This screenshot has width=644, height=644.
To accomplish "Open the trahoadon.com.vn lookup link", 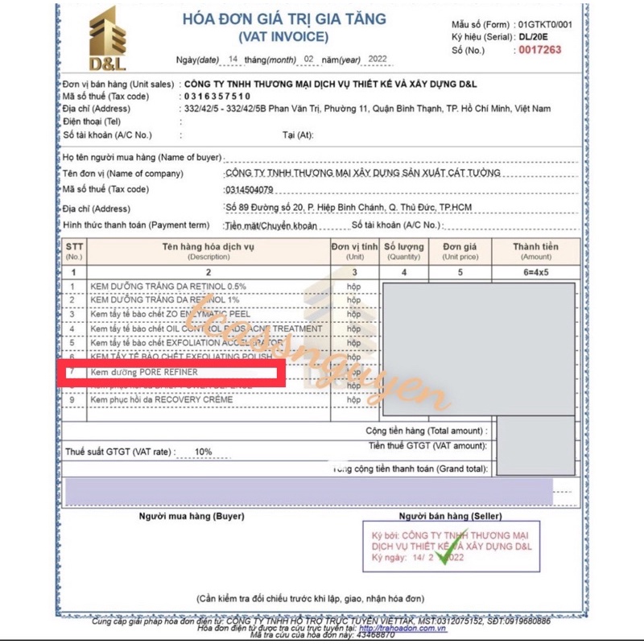I will [x=402, y=628].
